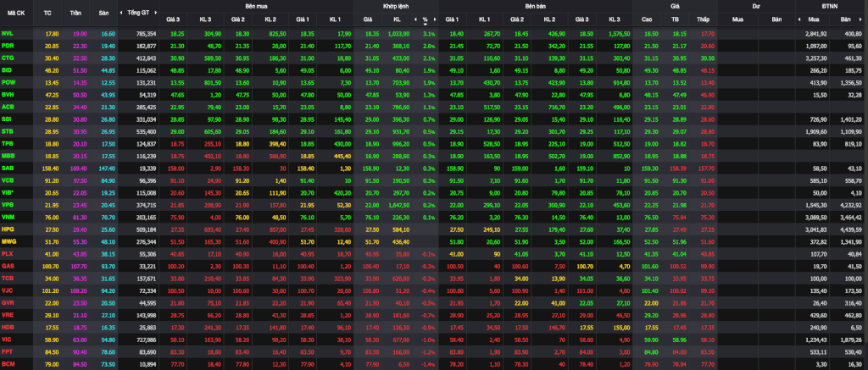Select SAB reference price 158.40
This screenshot has width=868, height=370.
pos(50,168)
